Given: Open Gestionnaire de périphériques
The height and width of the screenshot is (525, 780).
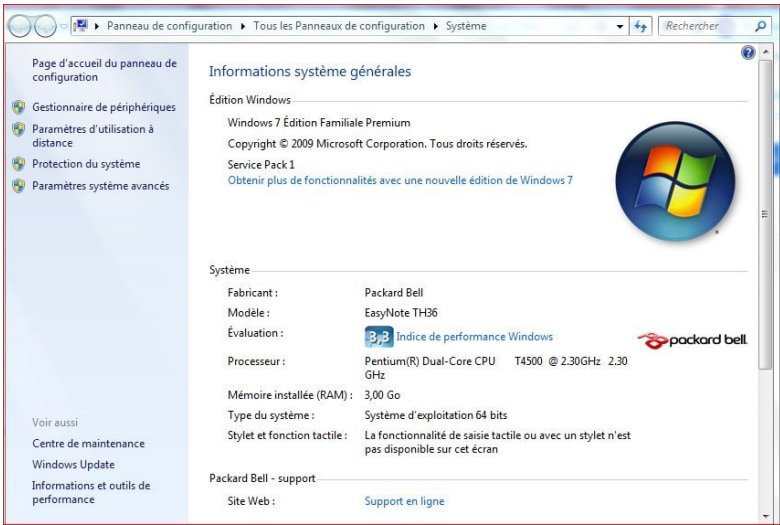Looking at the screenshot, I should [104, 107].
